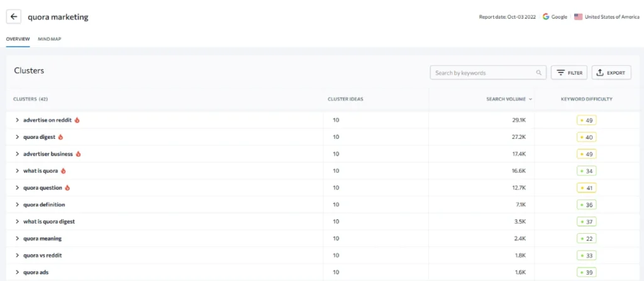Viewport: 644px width, 281px height.
Task: Click the Report date Oct-03 2022 text
Action: pos(508,17)
